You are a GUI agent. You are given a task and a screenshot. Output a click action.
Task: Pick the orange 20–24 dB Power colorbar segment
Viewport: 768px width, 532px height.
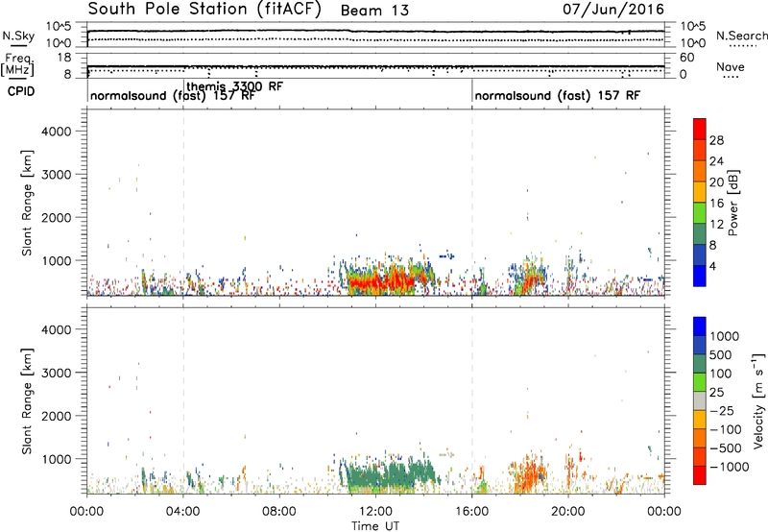click(700, 171)
